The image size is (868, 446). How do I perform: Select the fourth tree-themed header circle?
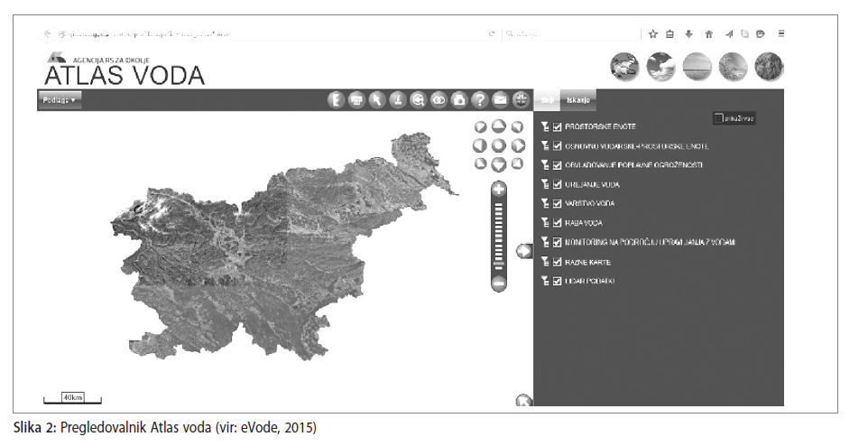click(733, 67)
